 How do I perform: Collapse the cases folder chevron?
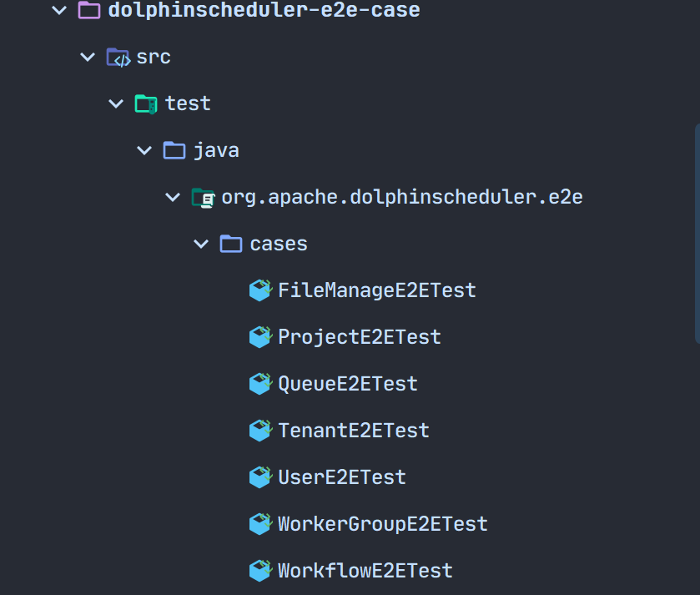click(x=201, y=244)
